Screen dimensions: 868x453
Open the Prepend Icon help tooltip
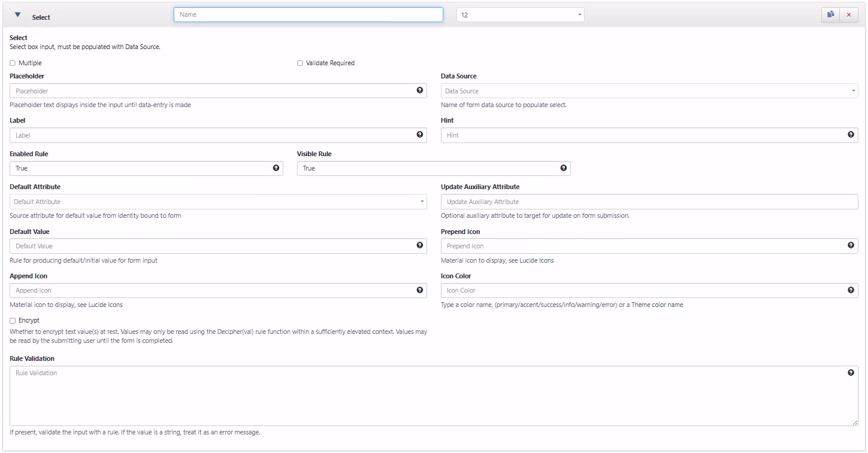tap(851, 245)
